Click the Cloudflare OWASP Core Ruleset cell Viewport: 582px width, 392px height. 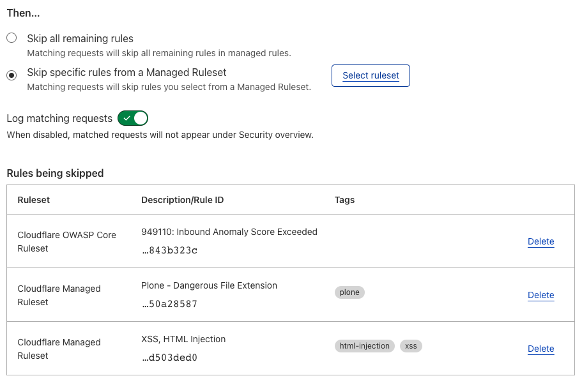click(66, 241)
